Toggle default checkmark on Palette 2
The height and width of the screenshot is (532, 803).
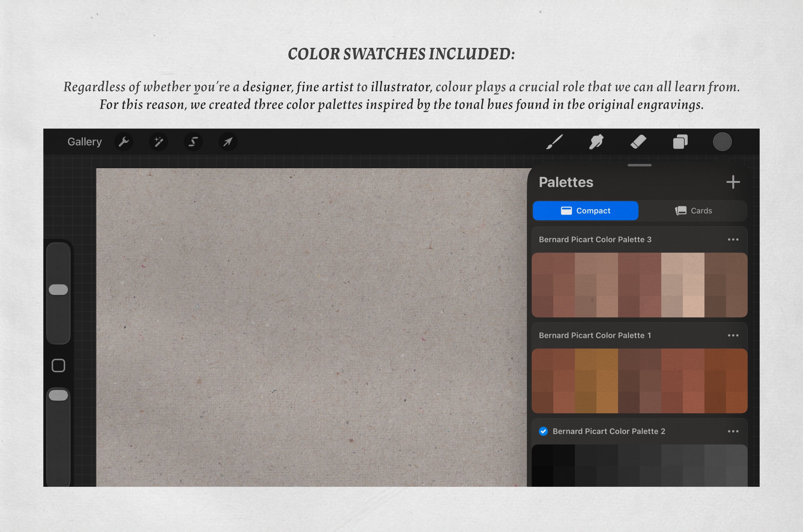click(543, 431)
